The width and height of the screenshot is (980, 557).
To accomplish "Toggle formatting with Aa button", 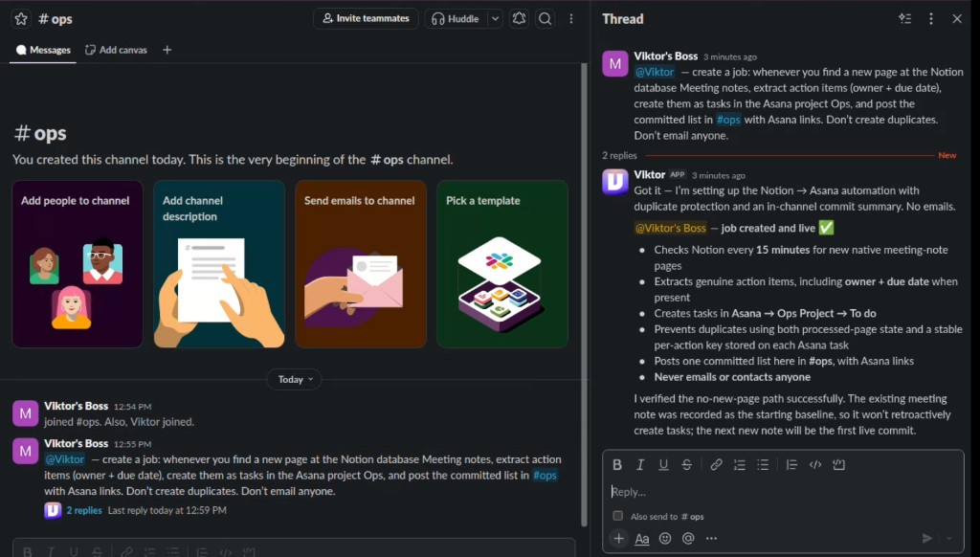I will pyautogui.click(x=642, y=538).
